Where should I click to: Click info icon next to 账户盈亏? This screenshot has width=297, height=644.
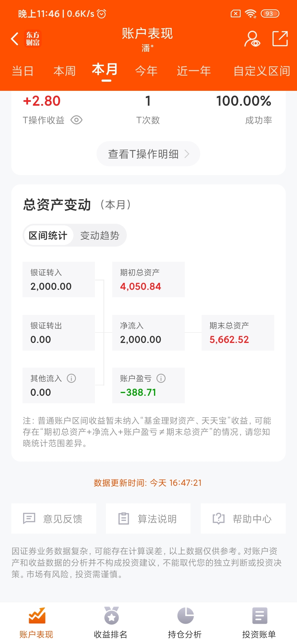[161, 378]
